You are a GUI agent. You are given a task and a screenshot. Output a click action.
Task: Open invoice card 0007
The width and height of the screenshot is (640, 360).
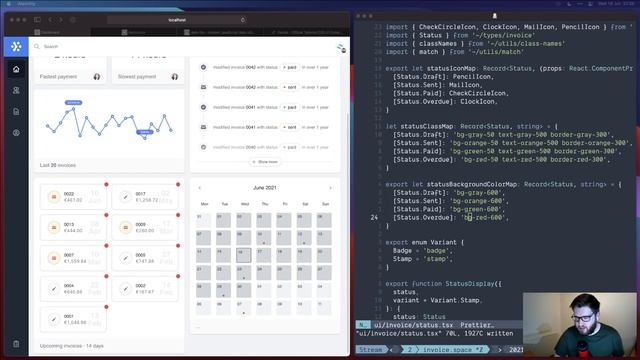[73, 258]
